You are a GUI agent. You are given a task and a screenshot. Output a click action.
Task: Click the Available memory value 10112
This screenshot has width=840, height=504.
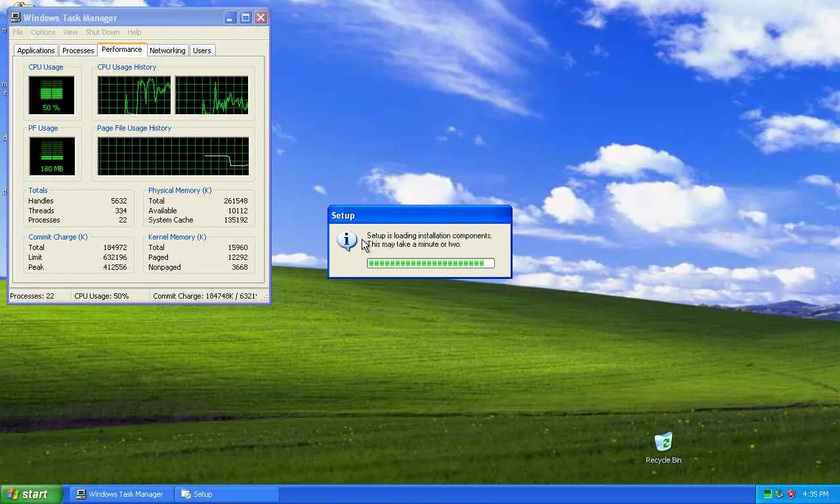point(237,211)
